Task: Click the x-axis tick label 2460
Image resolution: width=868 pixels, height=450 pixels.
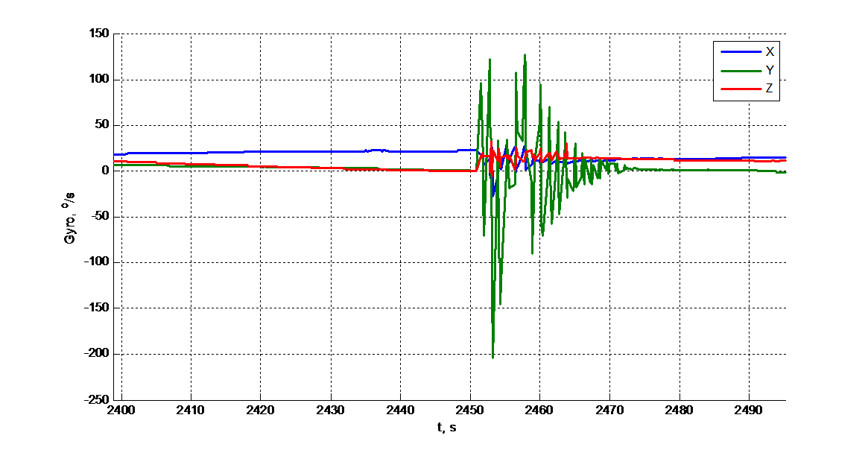Action: pyautogui.click(x=539, y=411)
